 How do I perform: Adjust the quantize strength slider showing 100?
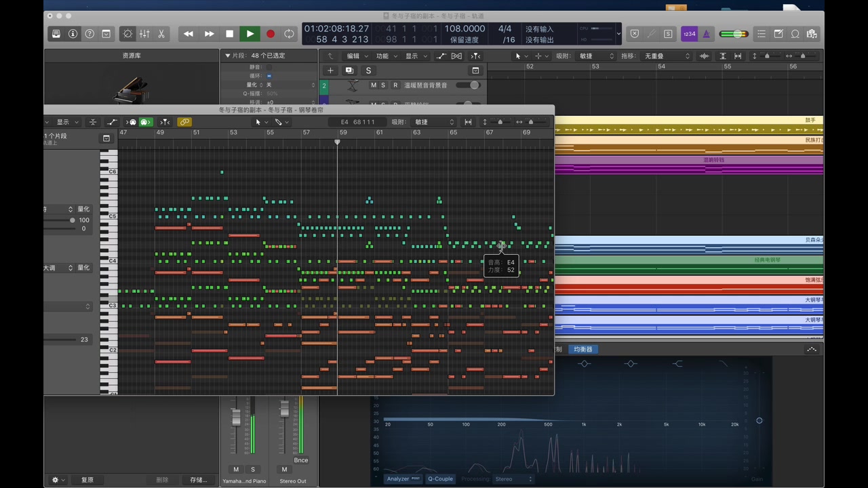click(71, 220)
